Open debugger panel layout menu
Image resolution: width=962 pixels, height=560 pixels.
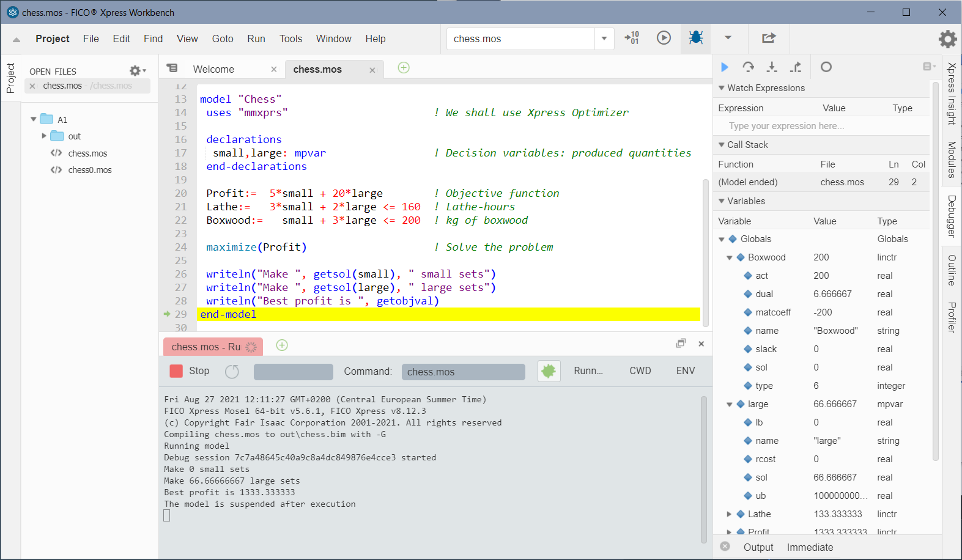click(930, 67)
